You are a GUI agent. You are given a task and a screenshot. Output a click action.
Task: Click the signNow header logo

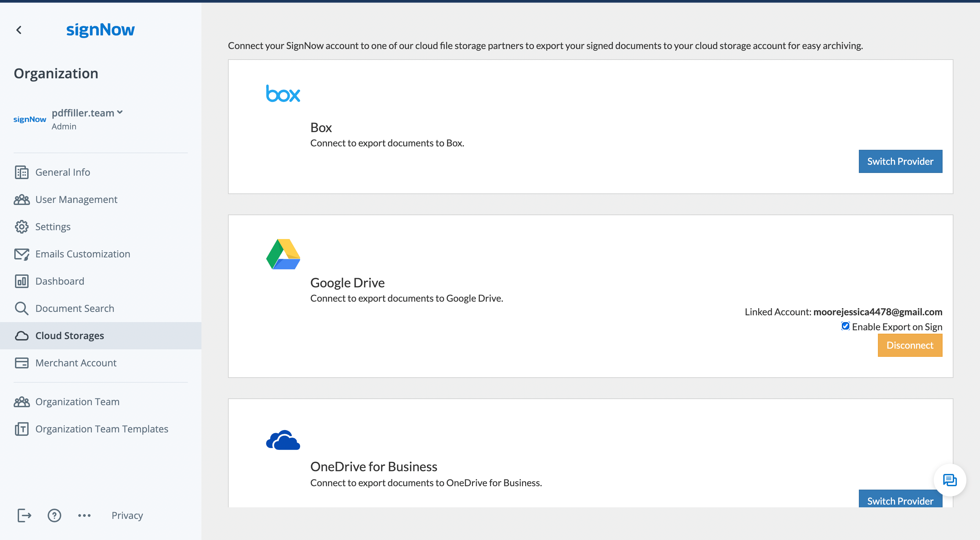pyautogui.click(x=100, y=30)
